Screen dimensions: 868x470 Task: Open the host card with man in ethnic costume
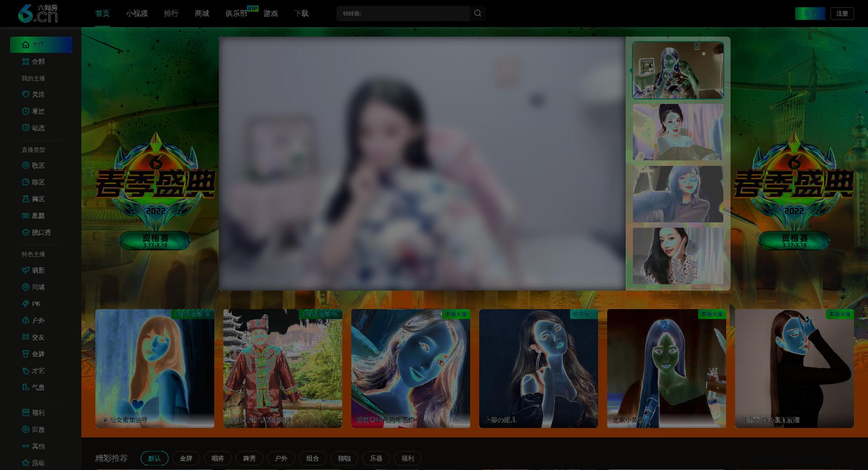pyautogui.click(x=283, y=368)
